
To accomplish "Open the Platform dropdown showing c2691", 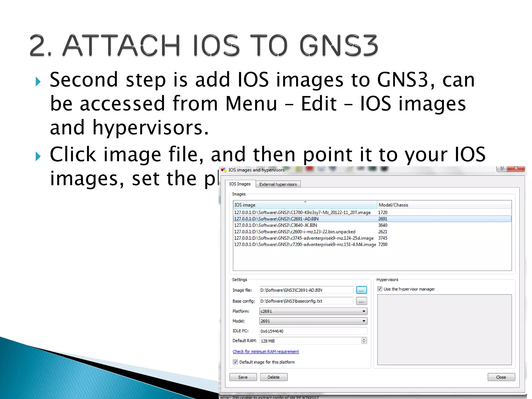I will pos(313,311).
